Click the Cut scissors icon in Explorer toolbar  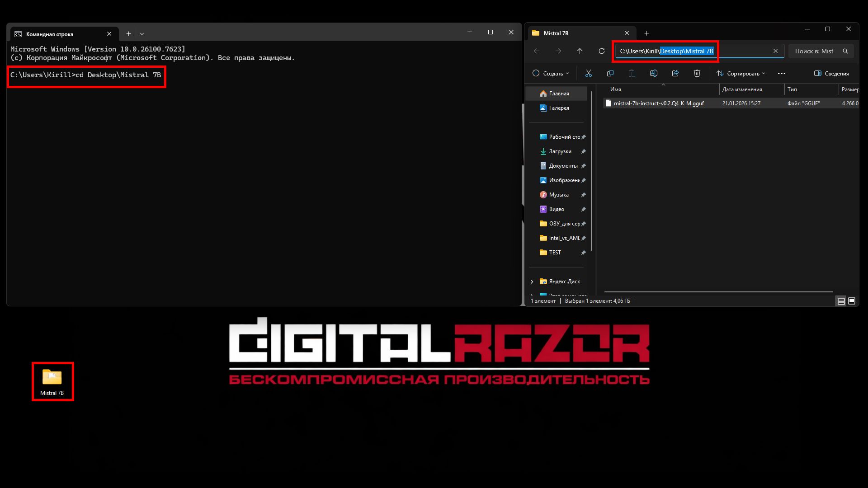pos(588,73)
